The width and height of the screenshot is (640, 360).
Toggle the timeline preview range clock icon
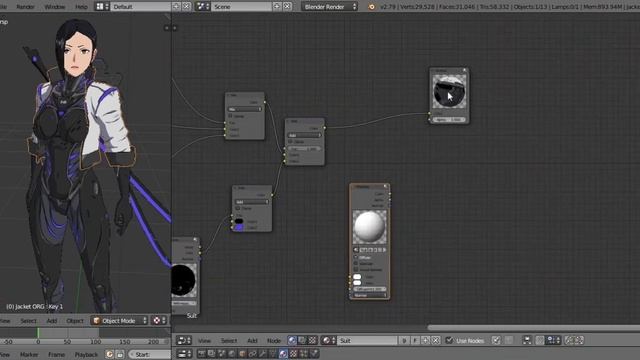point(109,354)
